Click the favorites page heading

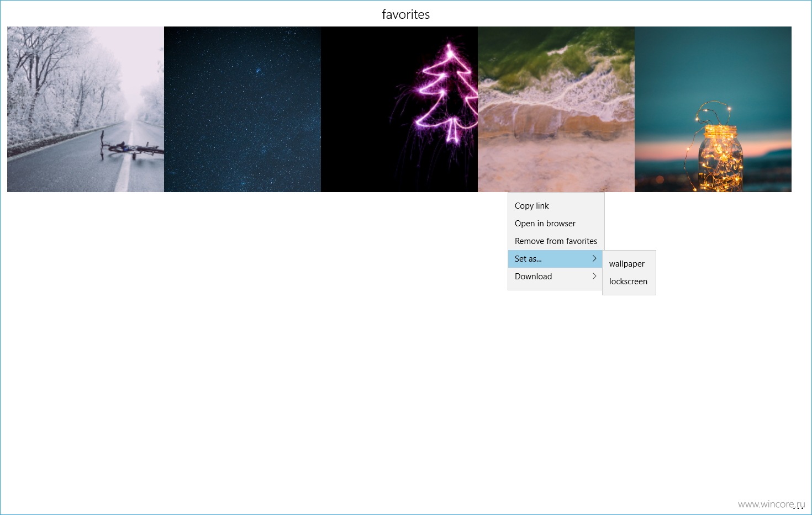point(406,14)
